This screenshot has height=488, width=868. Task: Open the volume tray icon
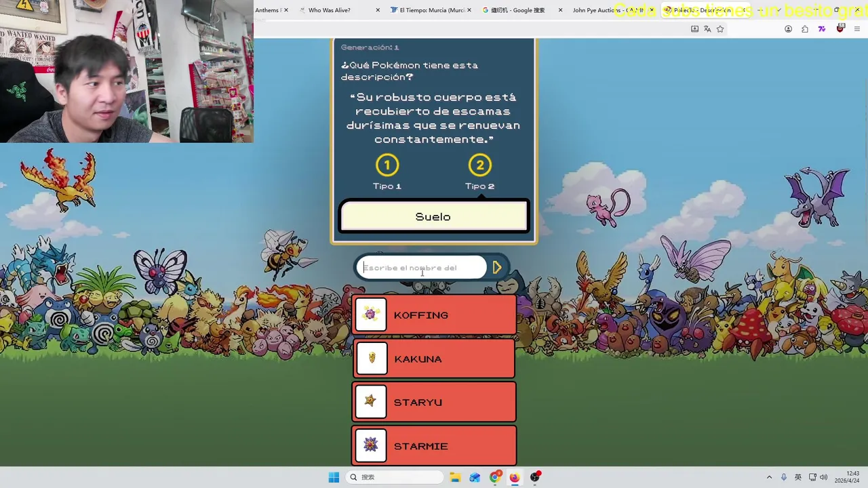[x=824, y=477]
